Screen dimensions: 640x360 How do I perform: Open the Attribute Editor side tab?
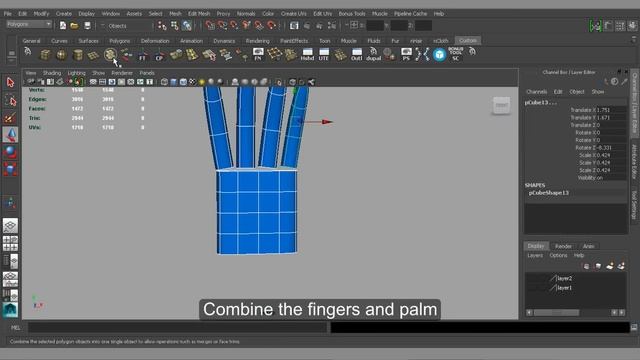tap(635, 162)
